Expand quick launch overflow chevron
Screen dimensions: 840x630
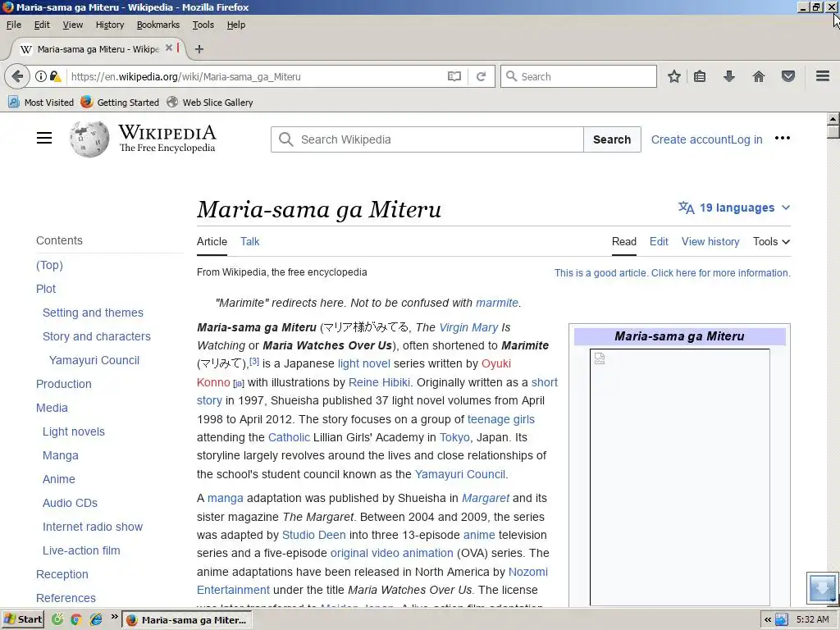coord(114,617)
